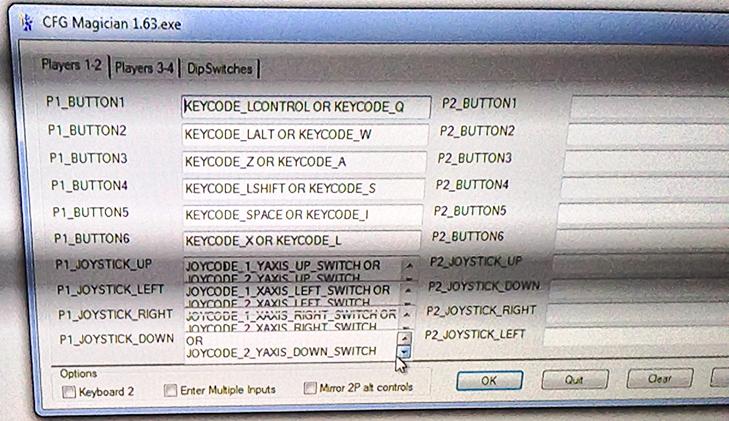The height and width of the screenshot is (421, 729).
Task: Toggle Enter Multiple Inputs checkbox
Action: point(171,390)
